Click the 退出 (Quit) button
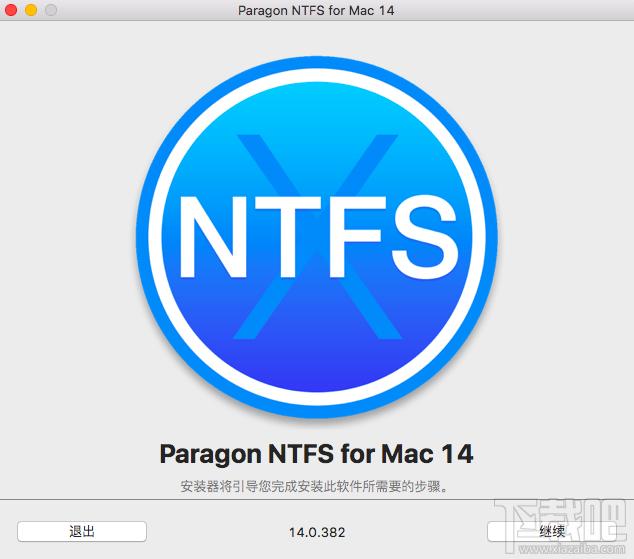 click(x=82, y=531)
